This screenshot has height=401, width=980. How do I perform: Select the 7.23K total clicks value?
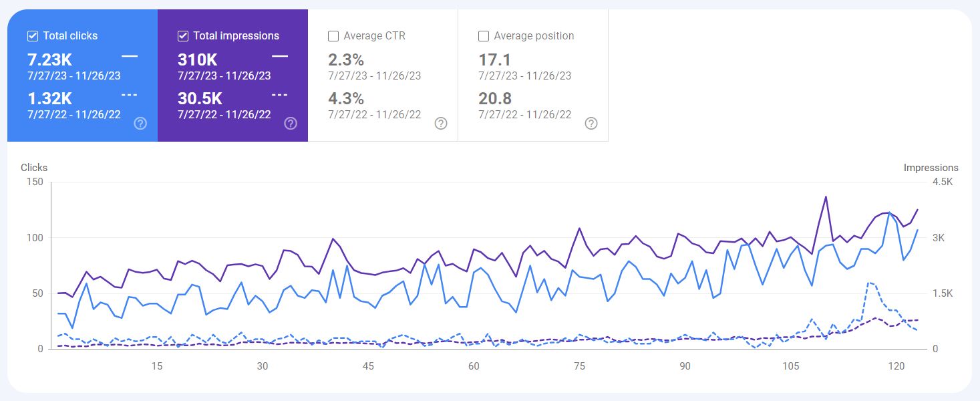(x=49, y=59)
